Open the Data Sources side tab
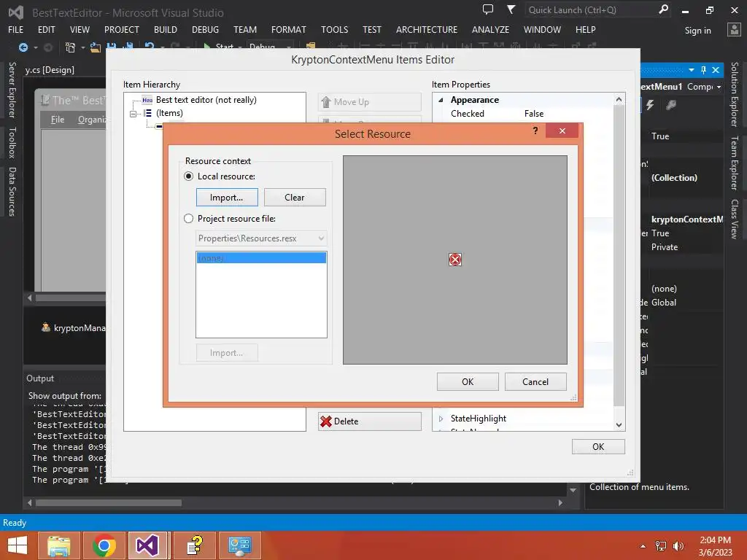This screenshot has width=747, height=560. [x=12, y=192]
